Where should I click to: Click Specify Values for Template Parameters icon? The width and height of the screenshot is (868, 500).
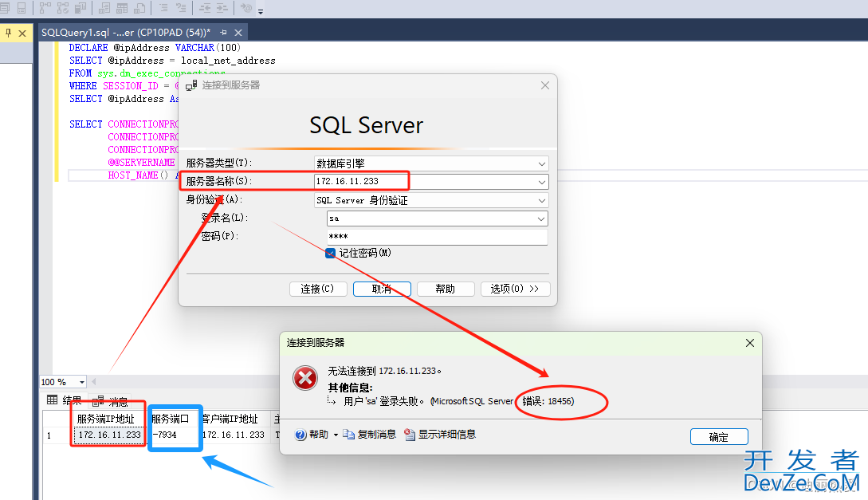[246, 8]
